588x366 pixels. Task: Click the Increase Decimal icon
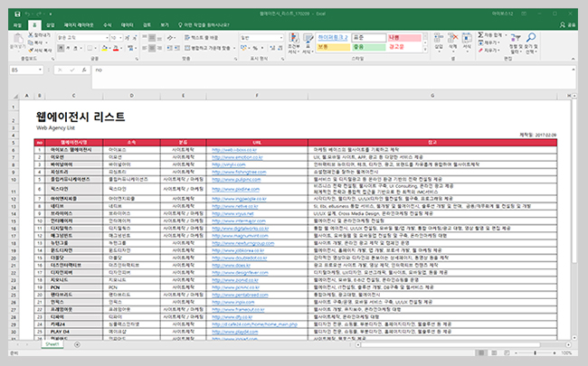click(x=272, y=48)
